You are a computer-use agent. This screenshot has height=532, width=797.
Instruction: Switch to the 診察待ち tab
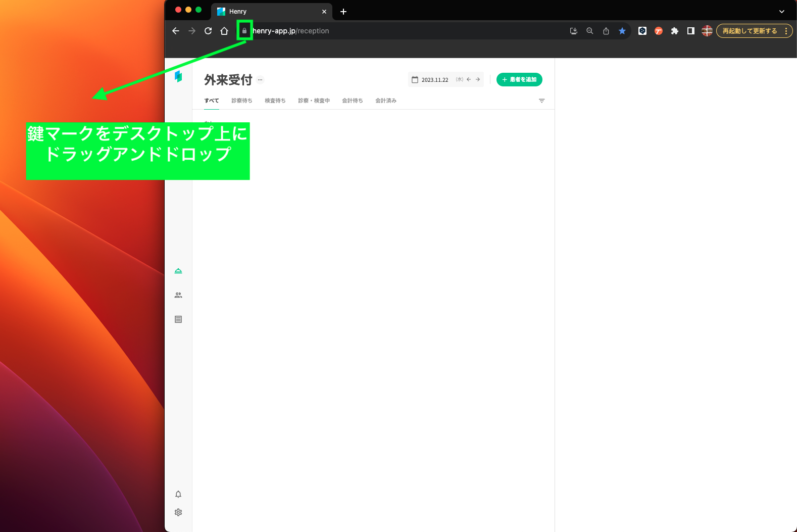pyautogui.click(x=242, y=101)
